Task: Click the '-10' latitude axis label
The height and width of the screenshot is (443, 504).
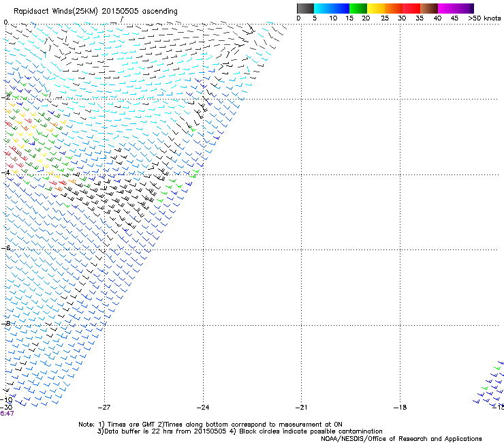Action: [6, 400]
